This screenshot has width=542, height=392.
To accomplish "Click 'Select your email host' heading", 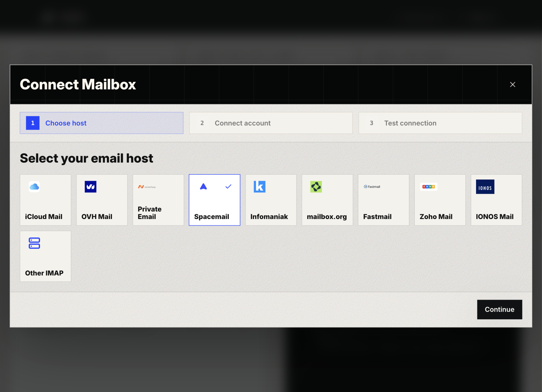I will coord(86,158).
